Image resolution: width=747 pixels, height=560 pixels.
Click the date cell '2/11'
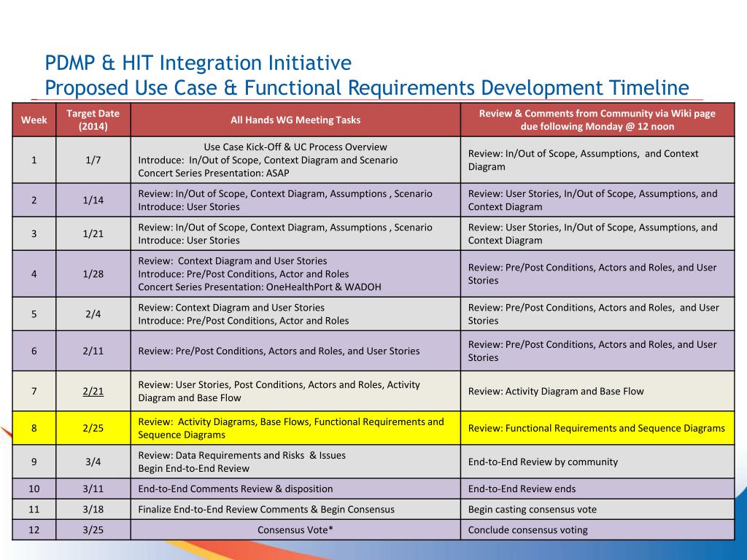pos(93,351)
